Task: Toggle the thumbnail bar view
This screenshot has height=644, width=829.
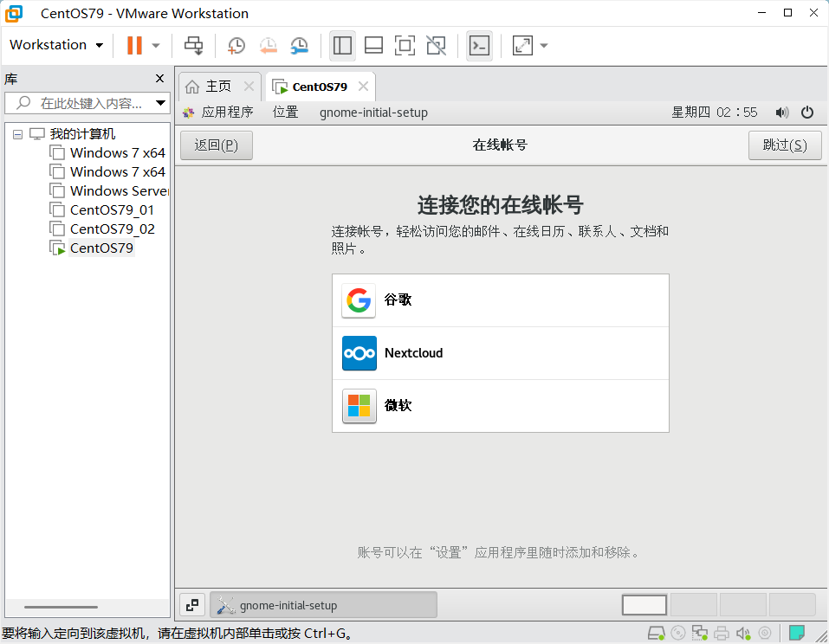Action: tap(374, 45)
